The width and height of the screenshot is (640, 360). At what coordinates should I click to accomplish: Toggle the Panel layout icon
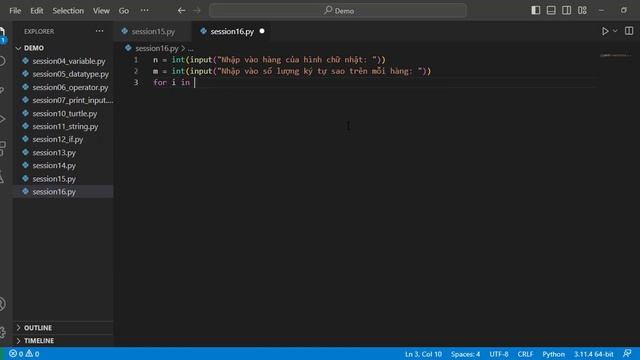[551, 10]
